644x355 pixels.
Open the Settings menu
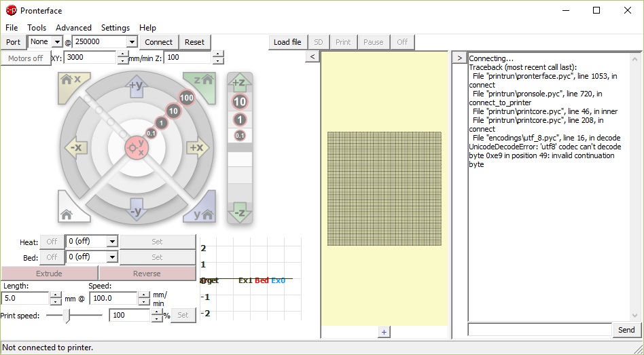pos(115,28)
